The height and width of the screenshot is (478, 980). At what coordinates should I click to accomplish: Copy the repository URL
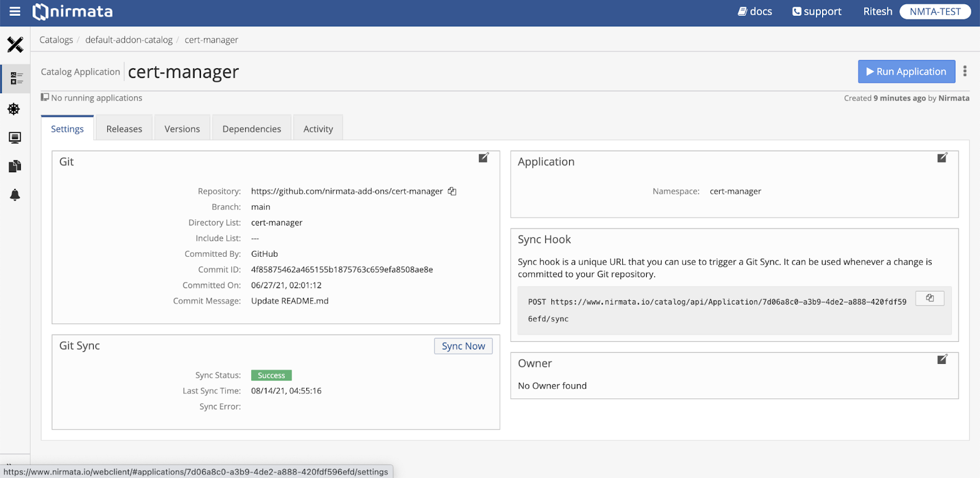point(452,191)
